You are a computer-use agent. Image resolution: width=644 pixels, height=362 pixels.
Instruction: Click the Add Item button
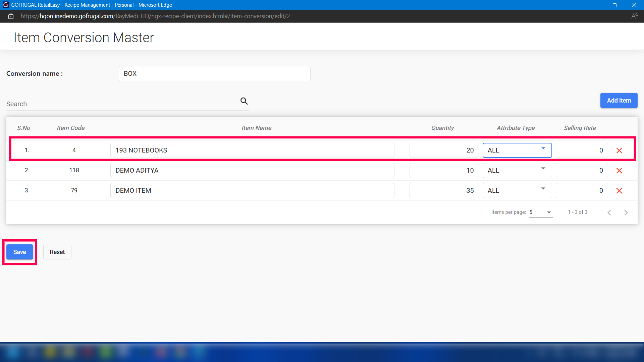click(619, 101)
